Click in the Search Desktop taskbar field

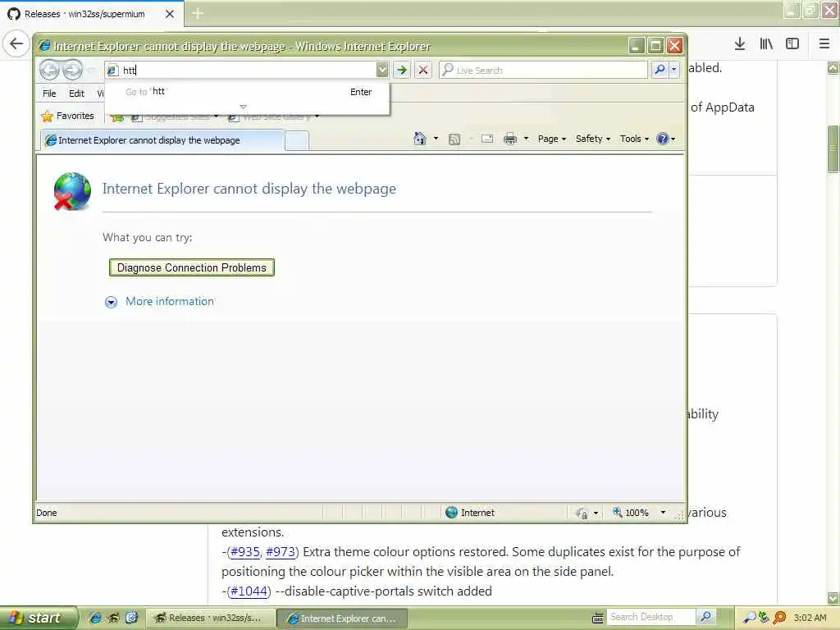pyautogui.click(x=651, y=617)
